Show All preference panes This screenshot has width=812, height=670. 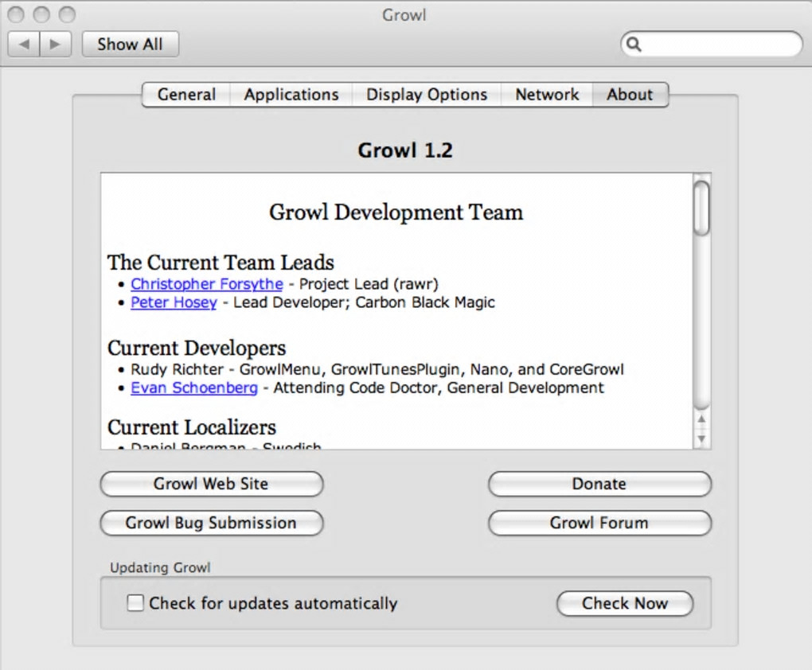click(131, 44)
